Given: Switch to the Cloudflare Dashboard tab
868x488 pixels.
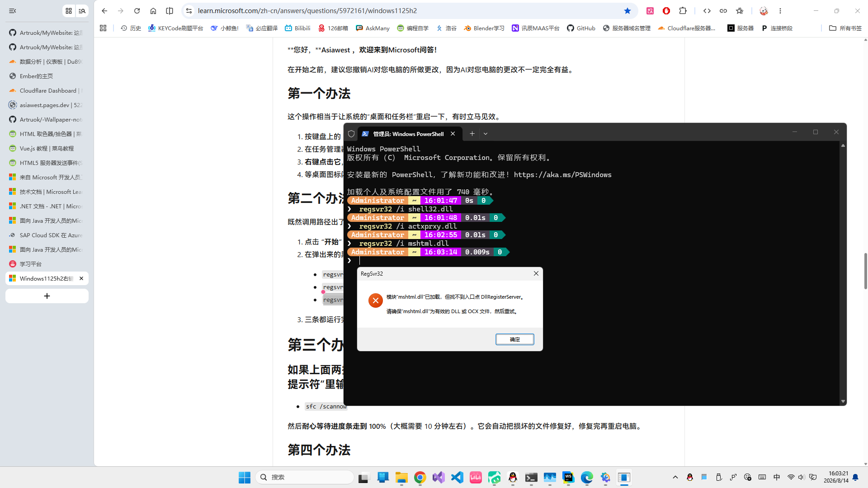Looking at the screenshot, I should [47, 90].
